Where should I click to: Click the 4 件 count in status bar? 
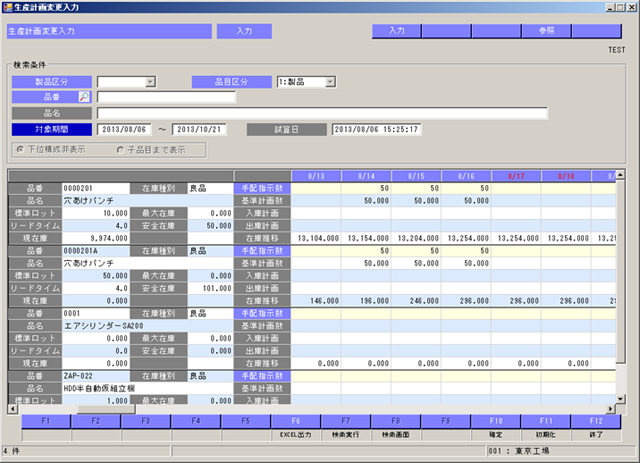[x=11, y=451]
